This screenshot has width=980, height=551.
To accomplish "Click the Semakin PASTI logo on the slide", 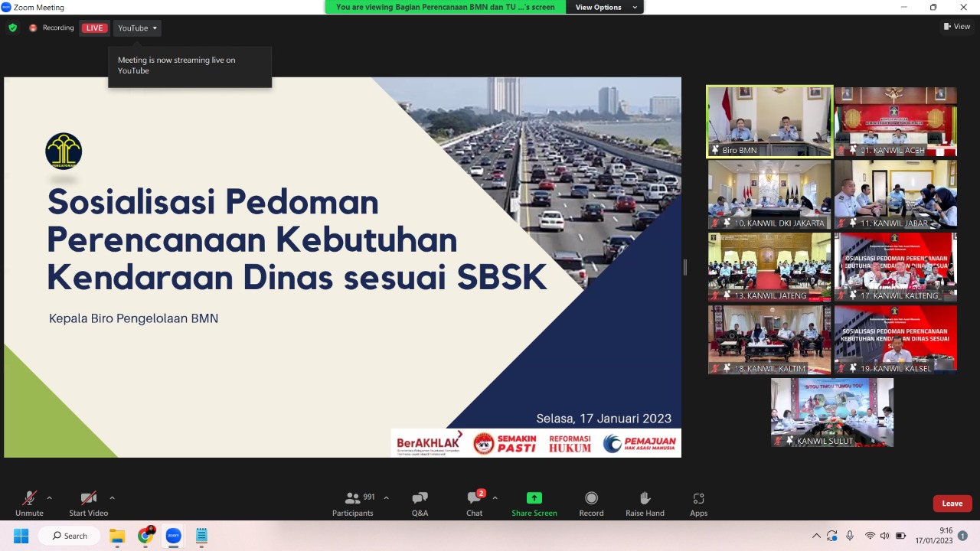I will (504, 444).
